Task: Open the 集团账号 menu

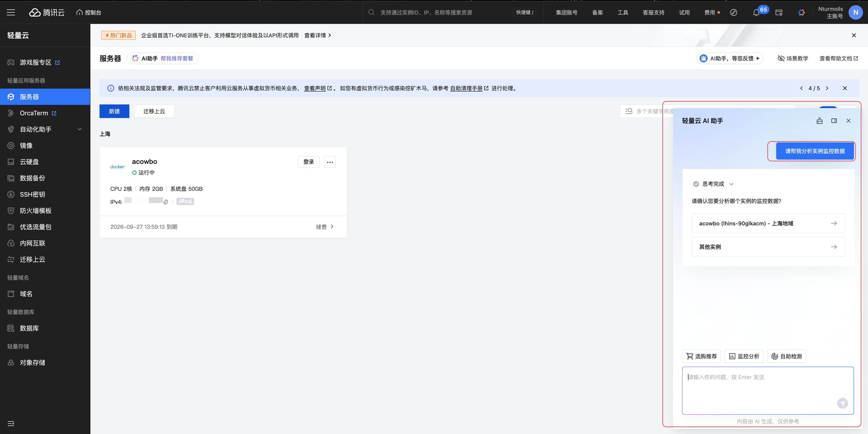Action: 567,12
